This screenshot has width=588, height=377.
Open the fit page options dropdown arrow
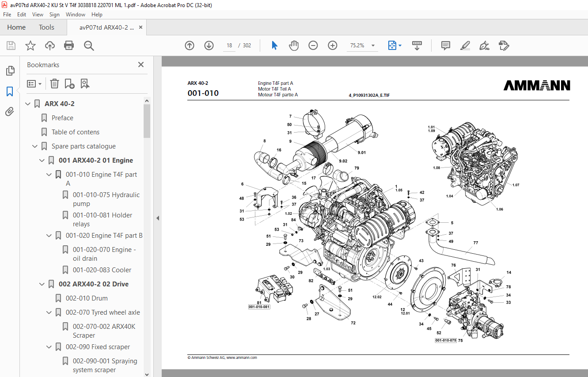coord(400,46)
